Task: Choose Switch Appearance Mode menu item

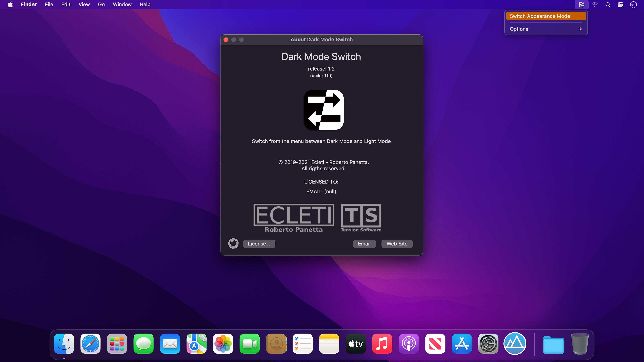Action: pos(546,16)
